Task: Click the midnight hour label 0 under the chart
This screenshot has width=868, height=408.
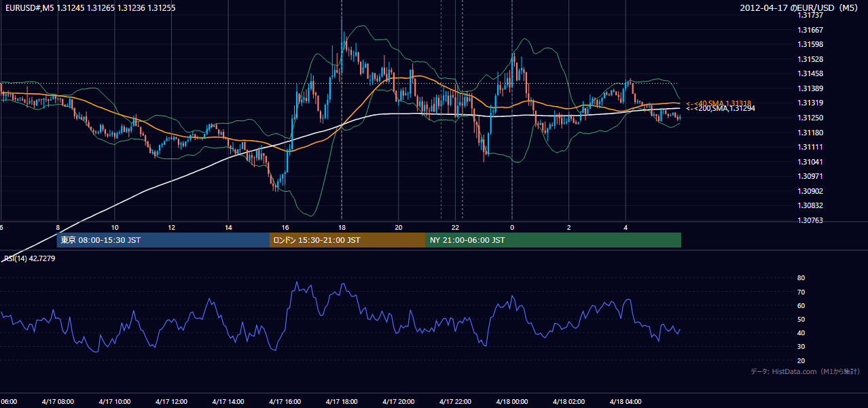Action: pos(512,227)
